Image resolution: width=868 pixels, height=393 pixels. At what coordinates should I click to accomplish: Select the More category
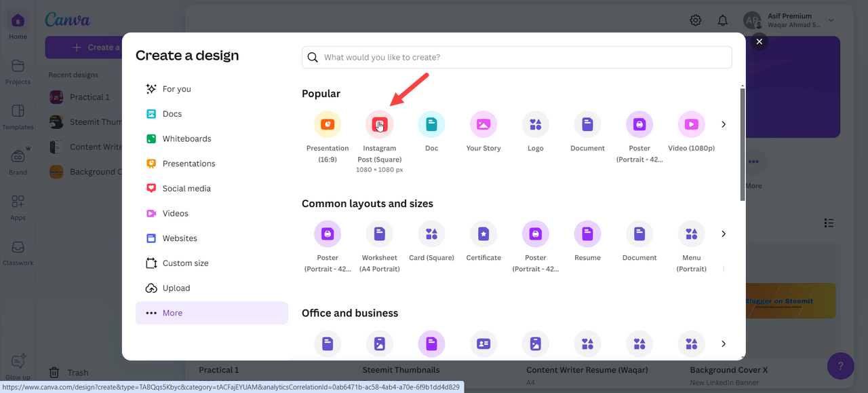pyautogui.click(x=212, y=313)
